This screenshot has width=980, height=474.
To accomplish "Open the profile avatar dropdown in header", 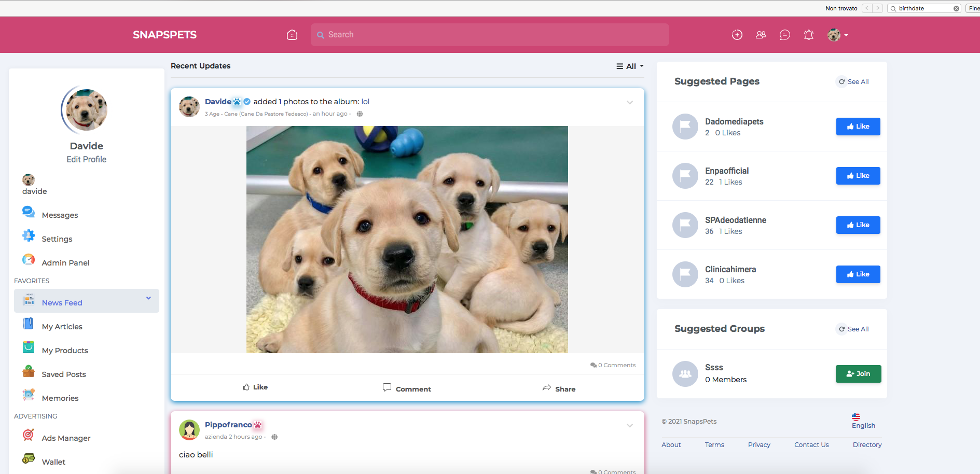I will [x=837, y=35].
